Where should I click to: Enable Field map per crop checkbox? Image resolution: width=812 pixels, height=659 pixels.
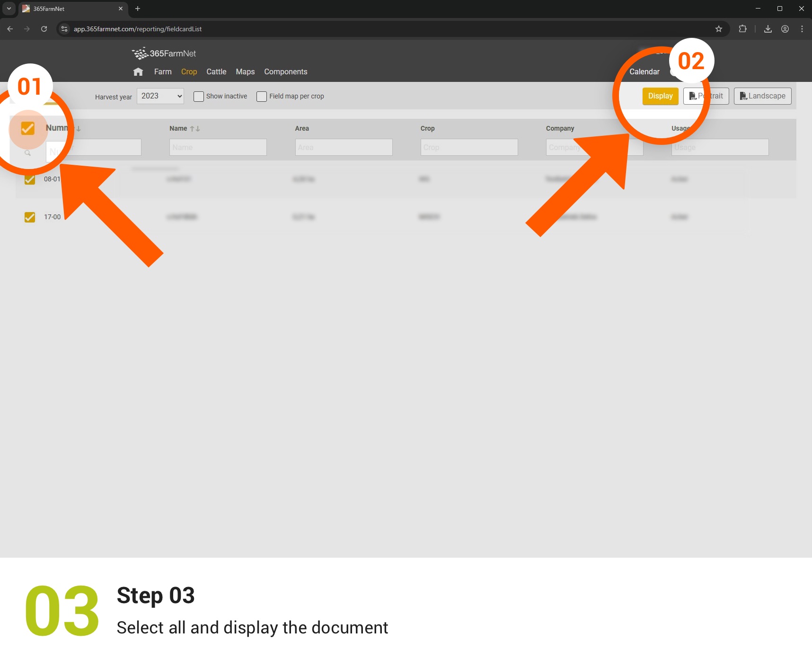tap(262, 97)
